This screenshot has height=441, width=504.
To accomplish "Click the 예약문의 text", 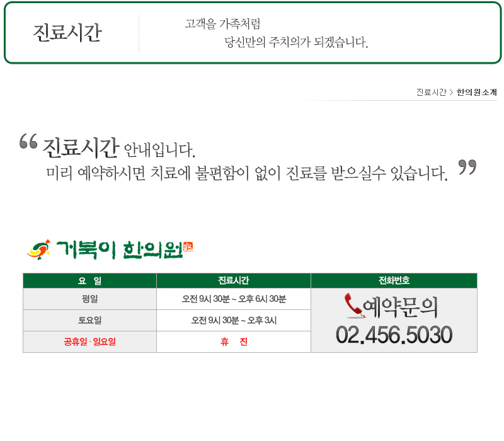I will click(401, 307).
